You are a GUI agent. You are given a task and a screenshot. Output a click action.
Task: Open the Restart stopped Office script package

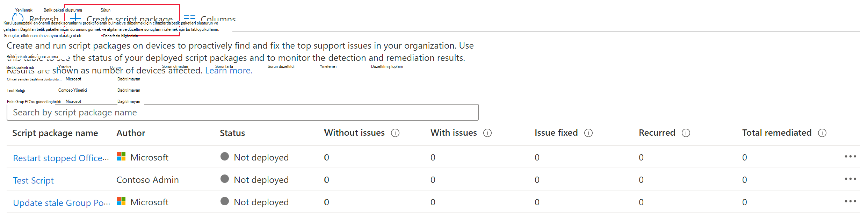point(61,158)
